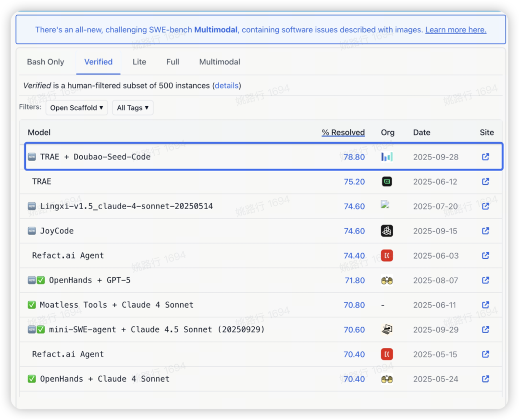Click the 70.80 resolved score
This screenshot has width=519, height=420.
coord(354,305)
